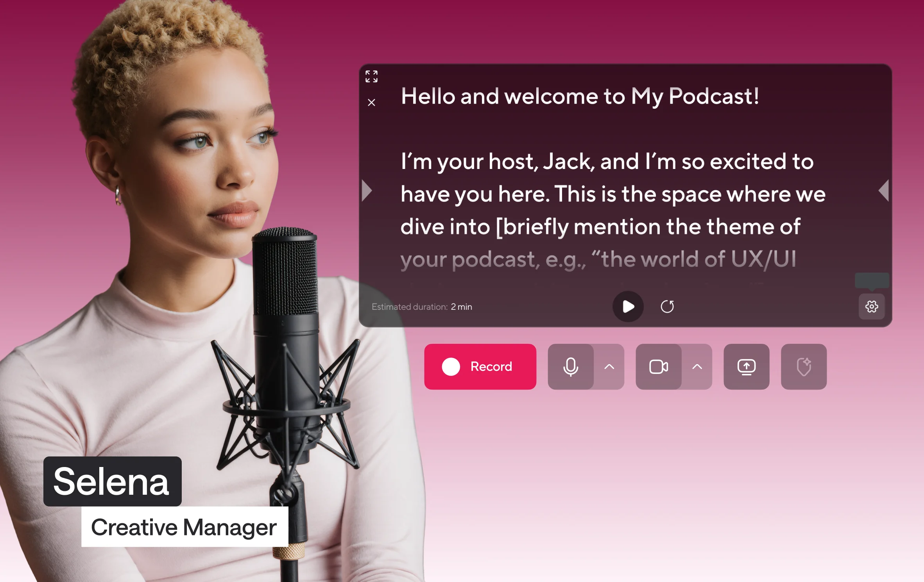Click the white circle inside Record button

click(451, 366)
